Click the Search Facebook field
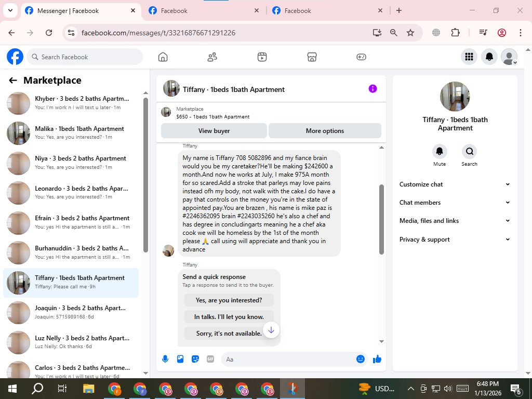This screenshot has height=399, width=532. [85, 57]
